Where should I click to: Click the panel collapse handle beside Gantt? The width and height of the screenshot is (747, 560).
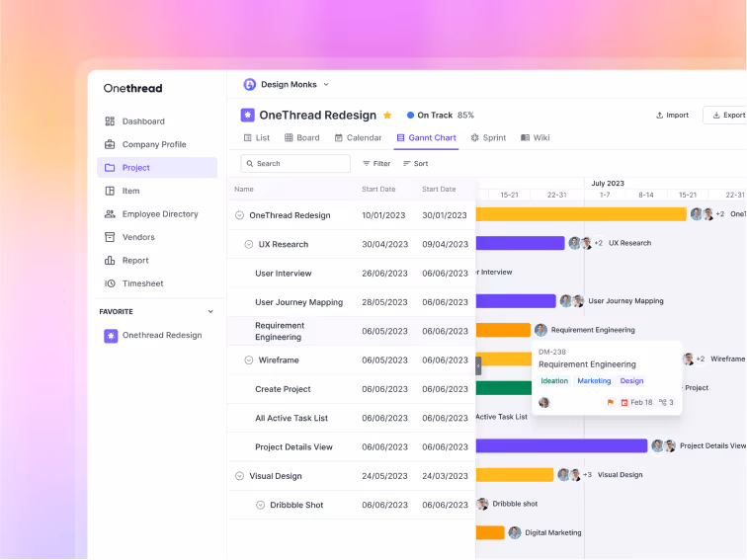[x=478, y=365]
